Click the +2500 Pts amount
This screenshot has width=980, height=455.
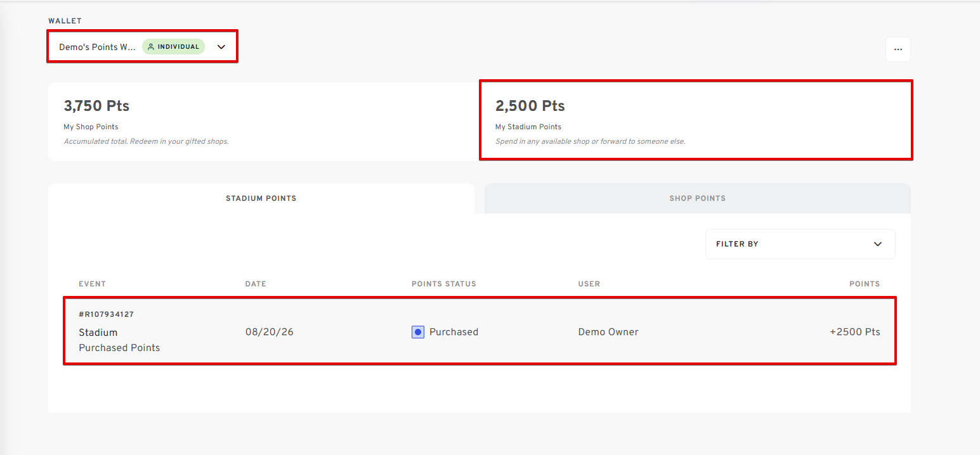click(x=854, y=332)
